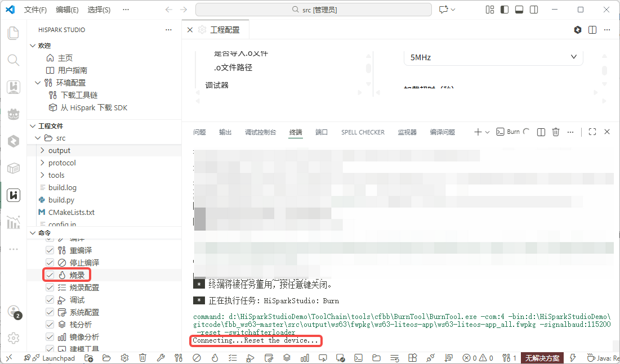Viewport: 620px width, 364px height.
Task: Toggle bottom panel layout icon in title bar
Action: click(519, 10)
